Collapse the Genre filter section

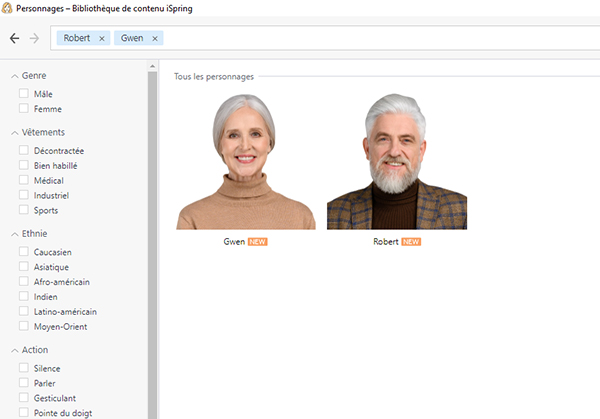14,76
